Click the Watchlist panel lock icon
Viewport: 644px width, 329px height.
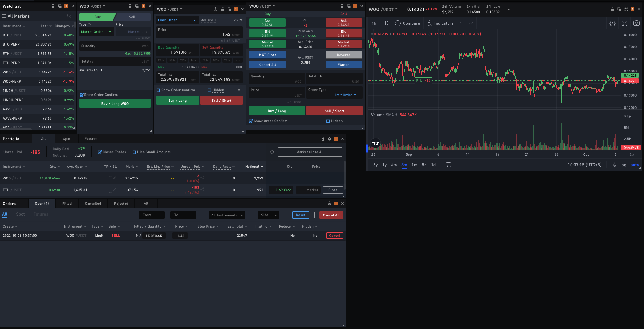pos(53,6)
